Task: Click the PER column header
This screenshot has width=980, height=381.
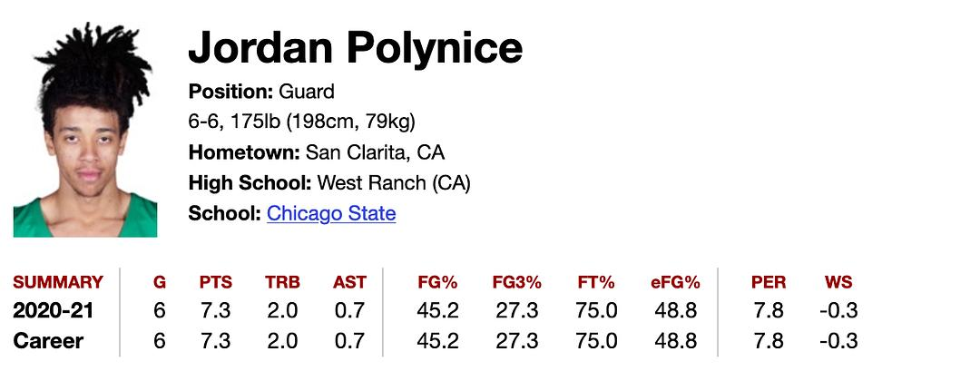Action: pos(769,282)
